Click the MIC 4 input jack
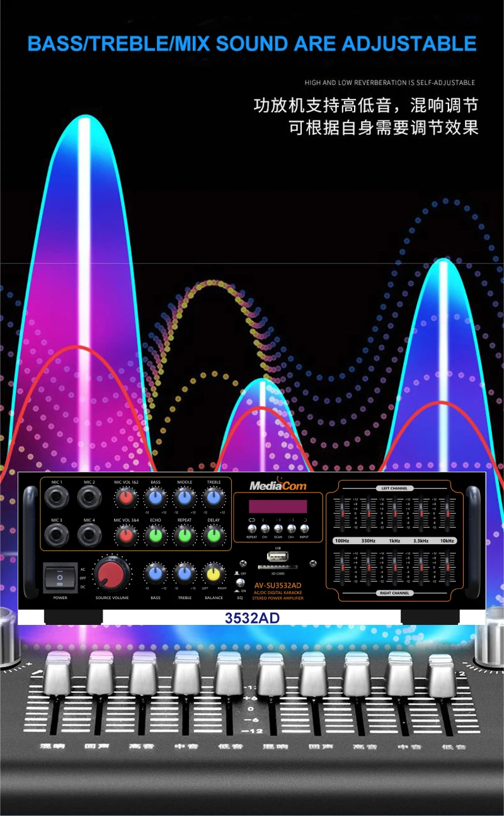The height and width of the screenshot is (816, 504). pyautogui.click(x=89, y=535)
